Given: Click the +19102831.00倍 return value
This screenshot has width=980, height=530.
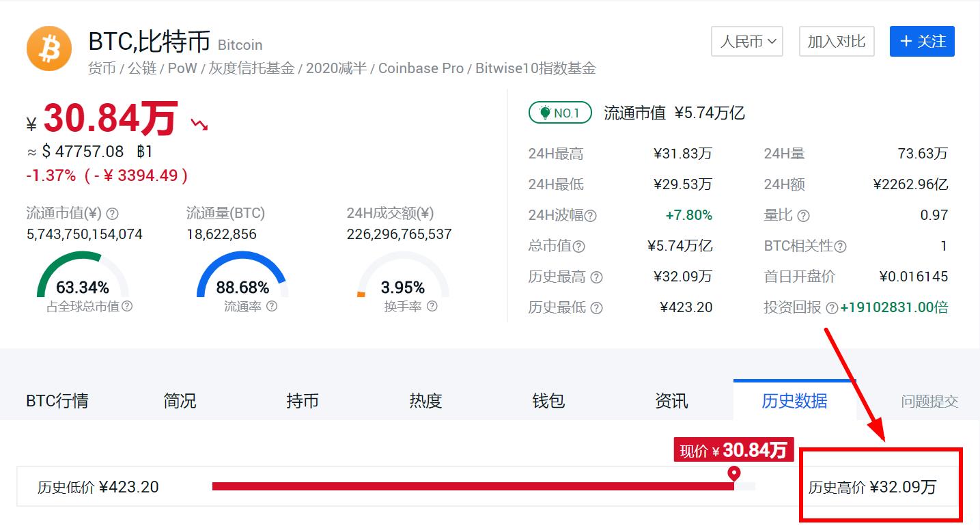Looking at the screenshot, I should [x=895, y=307].
